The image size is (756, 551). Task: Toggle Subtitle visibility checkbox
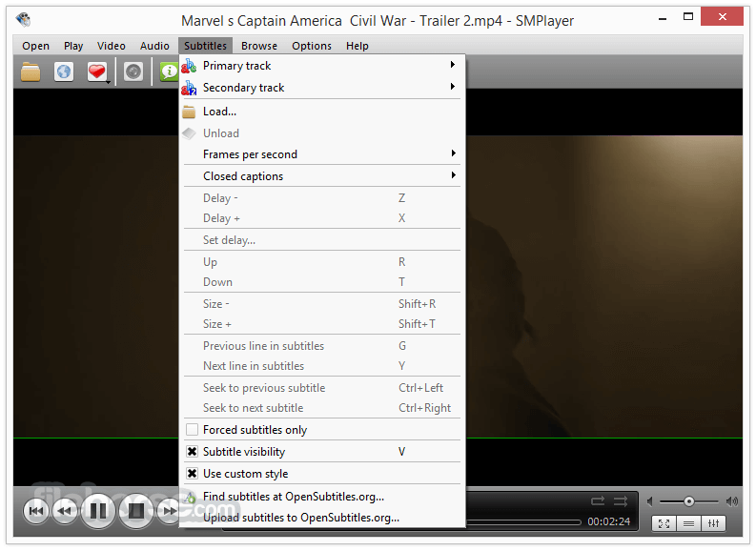[192, 452]
